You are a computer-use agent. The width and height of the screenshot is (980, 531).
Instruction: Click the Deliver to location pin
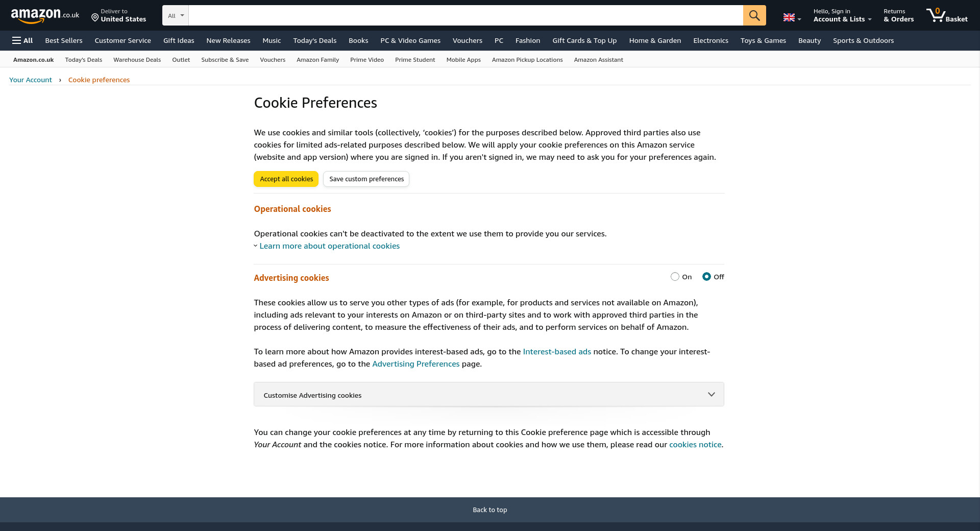[95, 18]
